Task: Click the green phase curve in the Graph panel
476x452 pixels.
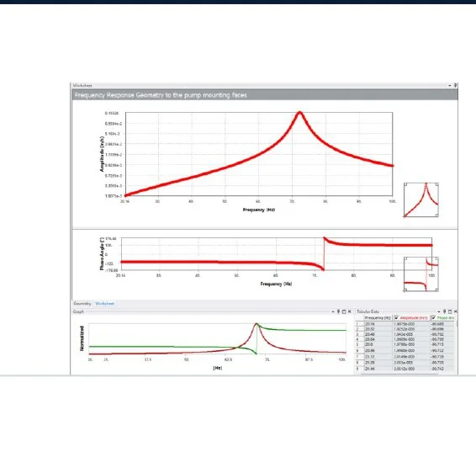Action: [304, 330]
